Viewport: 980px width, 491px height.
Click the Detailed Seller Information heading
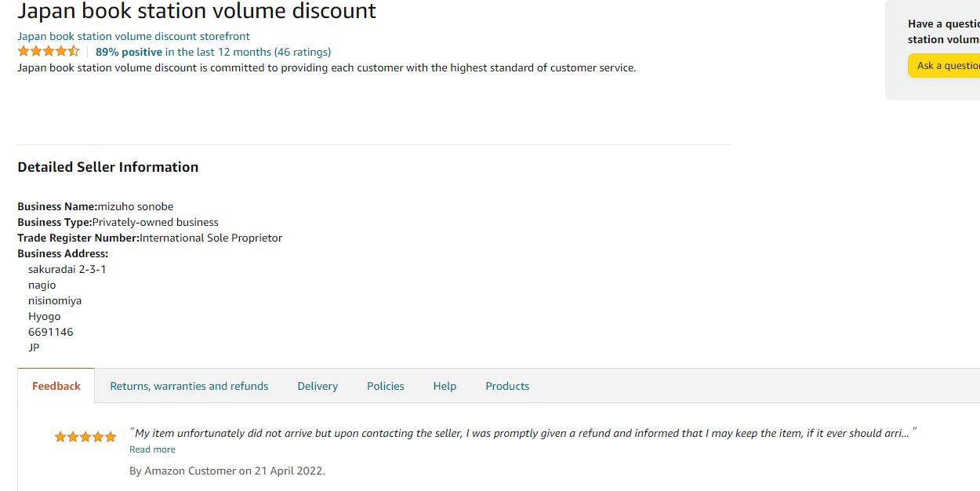[x=108, y=167]
